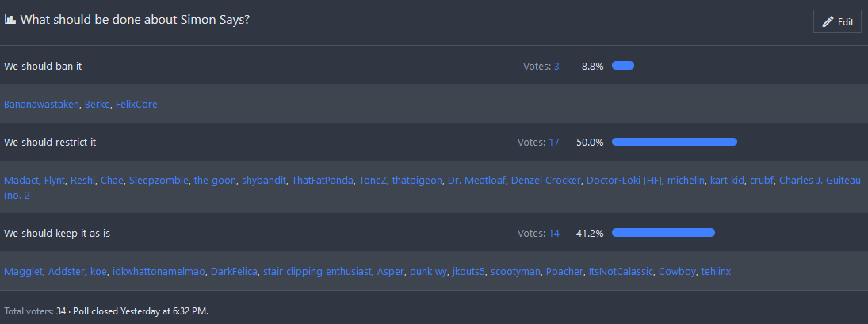The height and width of the screenshot is (324, 868).
Task: Open the 14 votes count link
Action: point(553,234)
